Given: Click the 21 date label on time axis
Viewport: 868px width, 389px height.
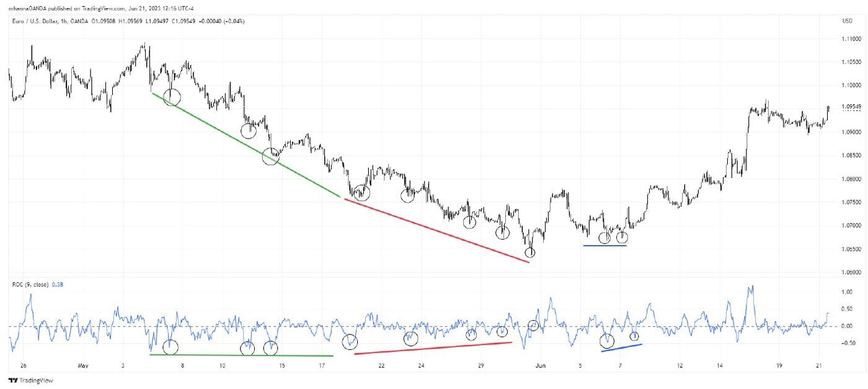Looking at the screenshot, I should pyautogui.click(x=818, y=366).
